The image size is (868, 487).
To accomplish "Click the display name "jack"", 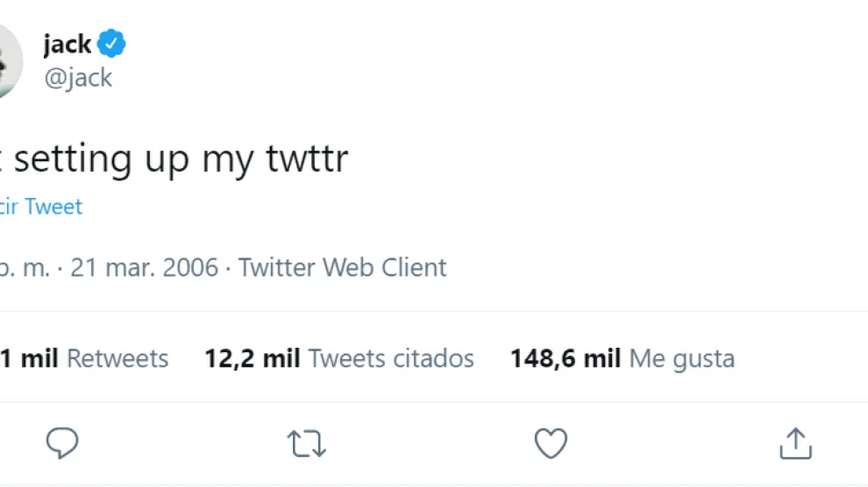I will click(68, 44).
